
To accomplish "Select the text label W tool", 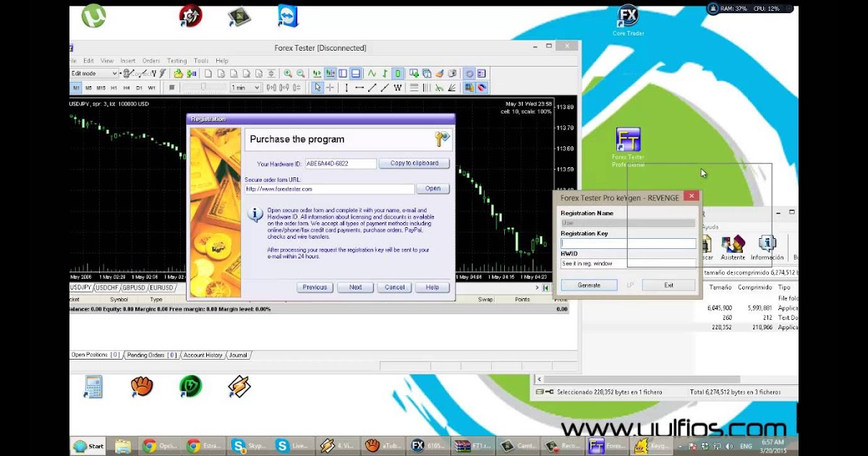I will tap(397, 88).
